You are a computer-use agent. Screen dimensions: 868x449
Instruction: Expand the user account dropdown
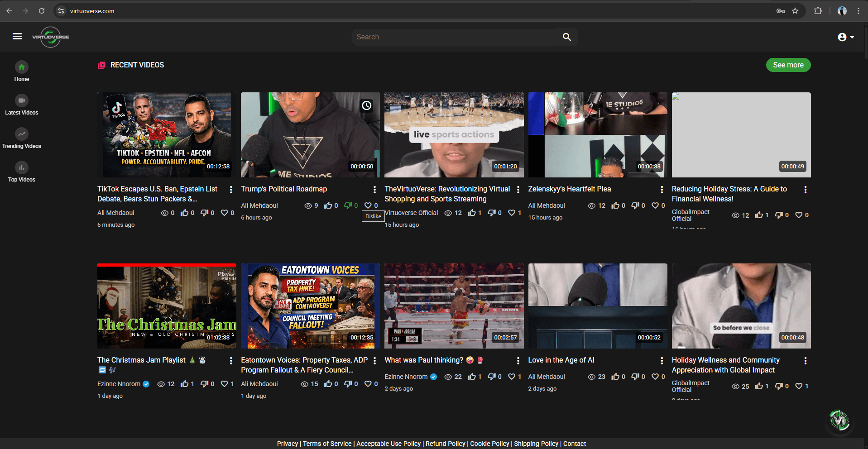(x=845, y=37)
